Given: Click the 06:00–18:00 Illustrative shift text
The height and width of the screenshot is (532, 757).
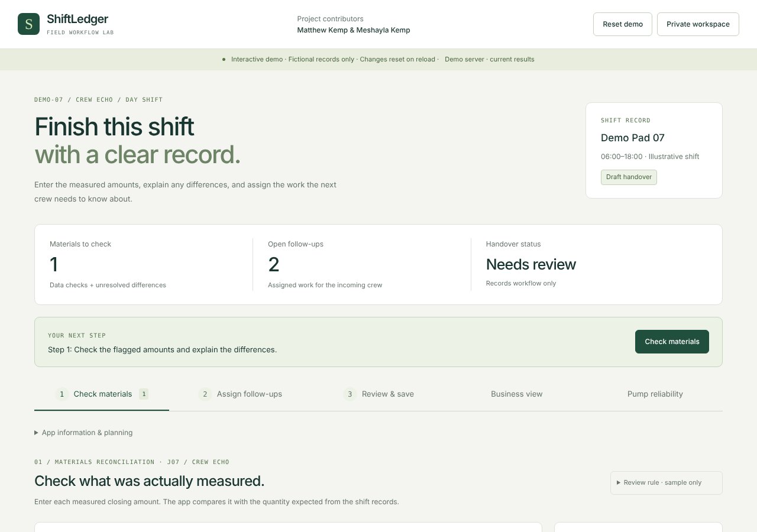Looking at the screenshot, I should [650, 157].
